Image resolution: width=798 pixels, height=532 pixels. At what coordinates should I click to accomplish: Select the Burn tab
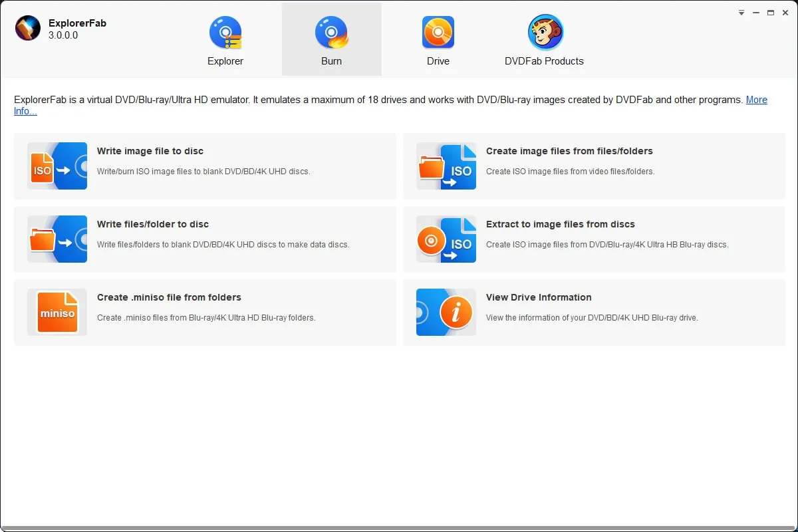coord(331,40)
